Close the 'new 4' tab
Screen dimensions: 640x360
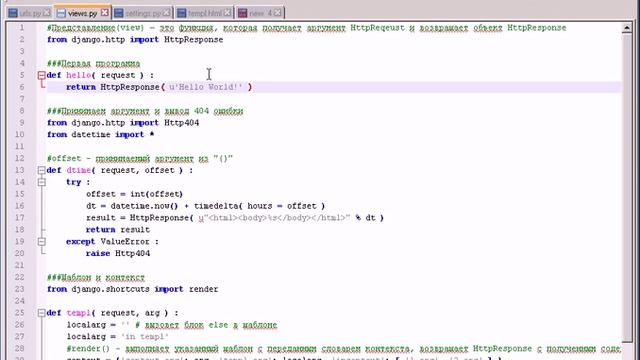[x=278, y=13]
